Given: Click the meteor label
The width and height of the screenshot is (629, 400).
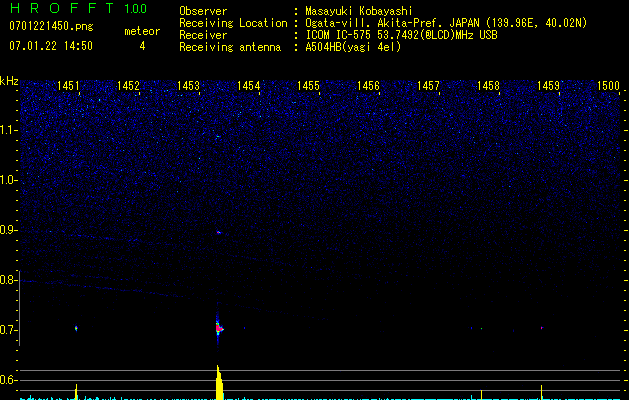Looking at the screenshot, I should click(x=142, y=31).
